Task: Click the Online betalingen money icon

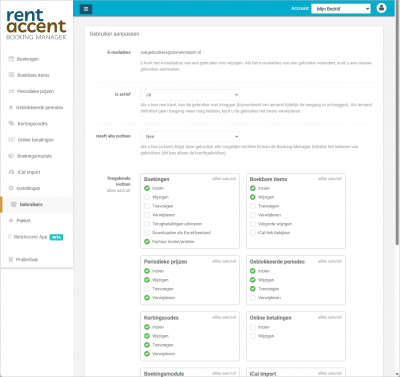Action: click(x=11, y=140)
